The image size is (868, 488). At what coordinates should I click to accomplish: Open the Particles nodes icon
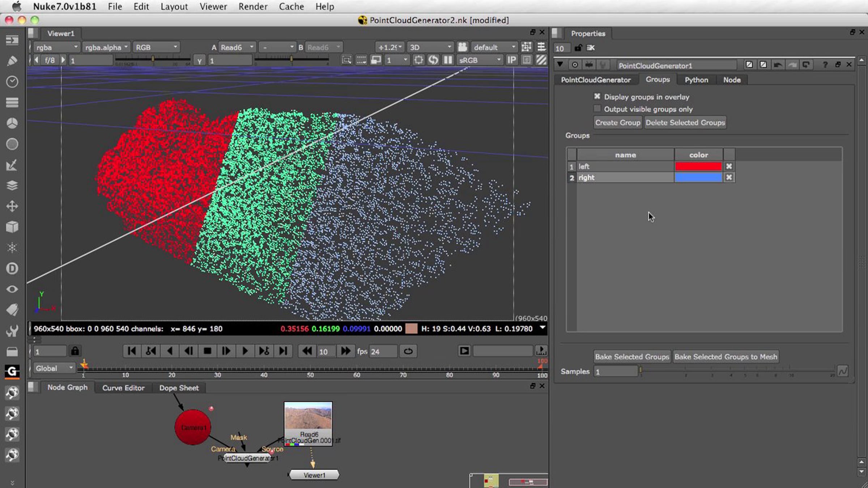pos(12,248)
